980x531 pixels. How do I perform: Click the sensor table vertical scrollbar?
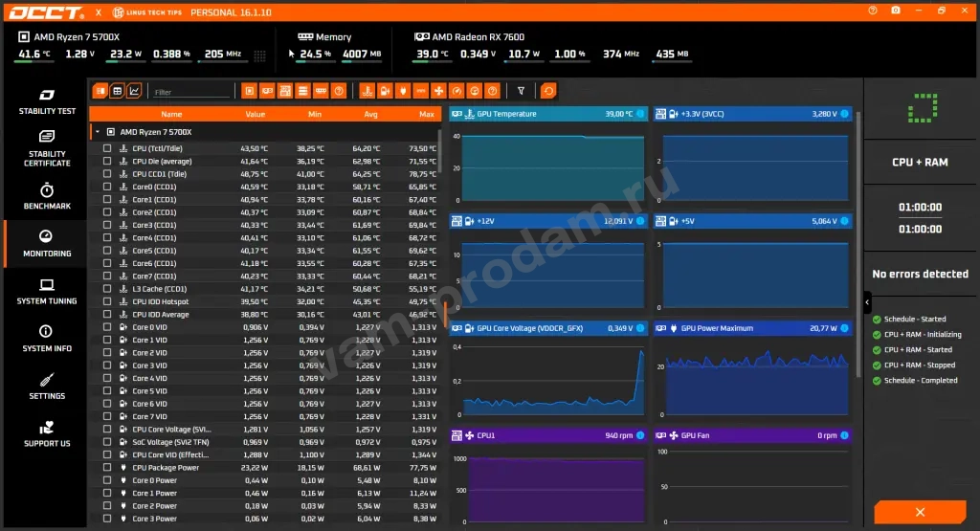(440, 150)
